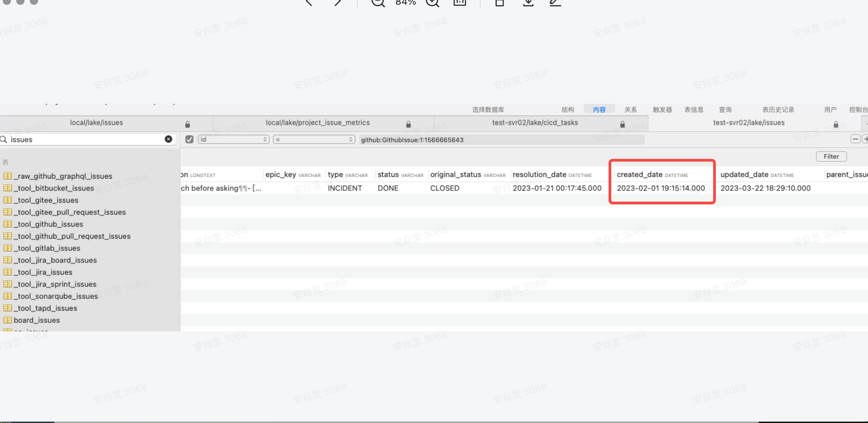Go to next image with right chevron

point(337,3)
